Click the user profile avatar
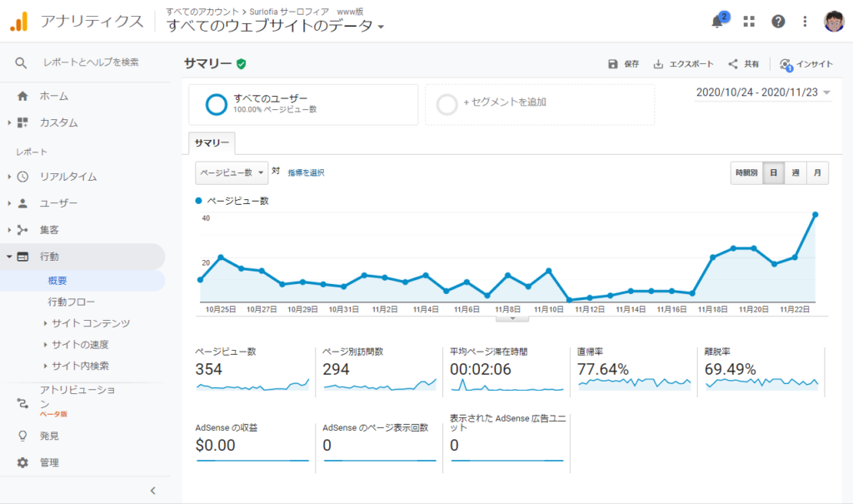This screenshot has width=853, height=504. pos(836,21)
